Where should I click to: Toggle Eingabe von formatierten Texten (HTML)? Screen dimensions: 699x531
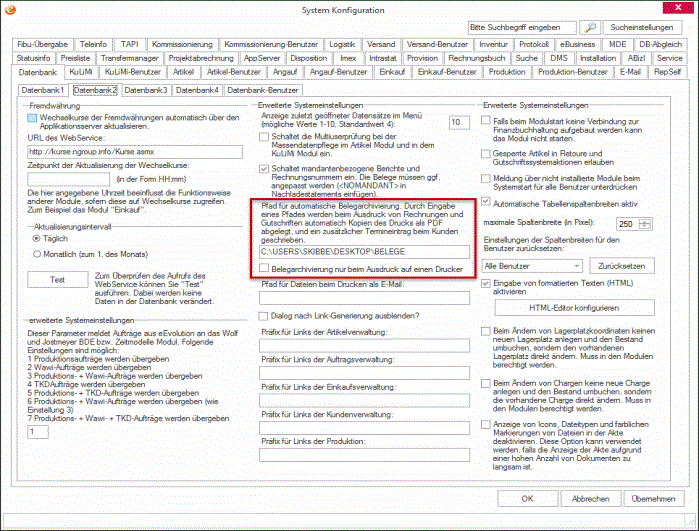pyautogui.click(x=486, y=284)
